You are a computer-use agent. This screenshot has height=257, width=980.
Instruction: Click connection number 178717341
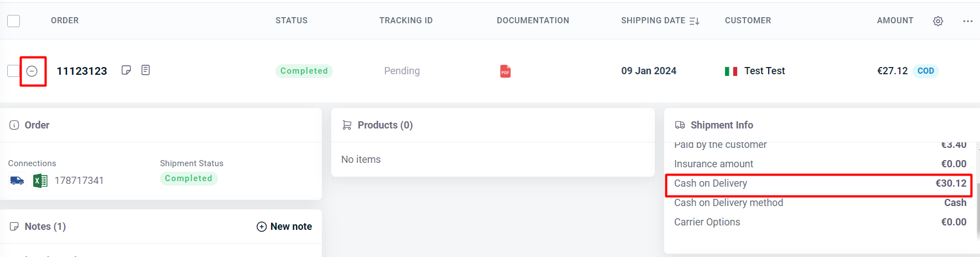[x=79, y=181]
